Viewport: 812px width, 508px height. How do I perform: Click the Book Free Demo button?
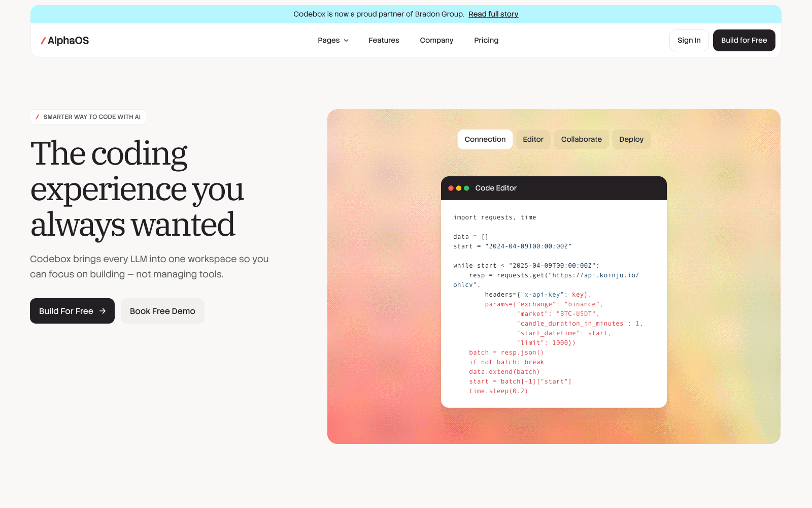point(162,311)
